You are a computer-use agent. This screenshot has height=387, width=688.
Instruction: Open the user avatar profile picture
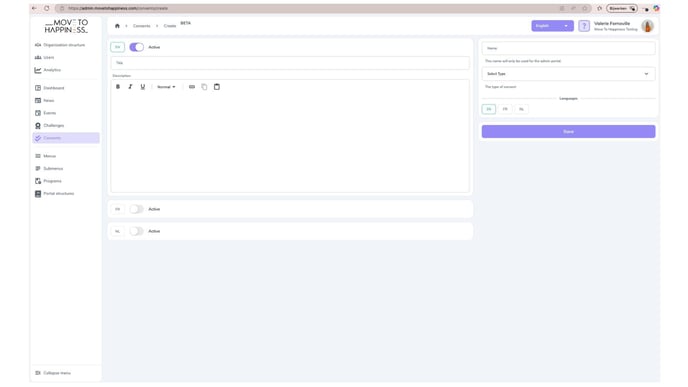coord(648,26)
